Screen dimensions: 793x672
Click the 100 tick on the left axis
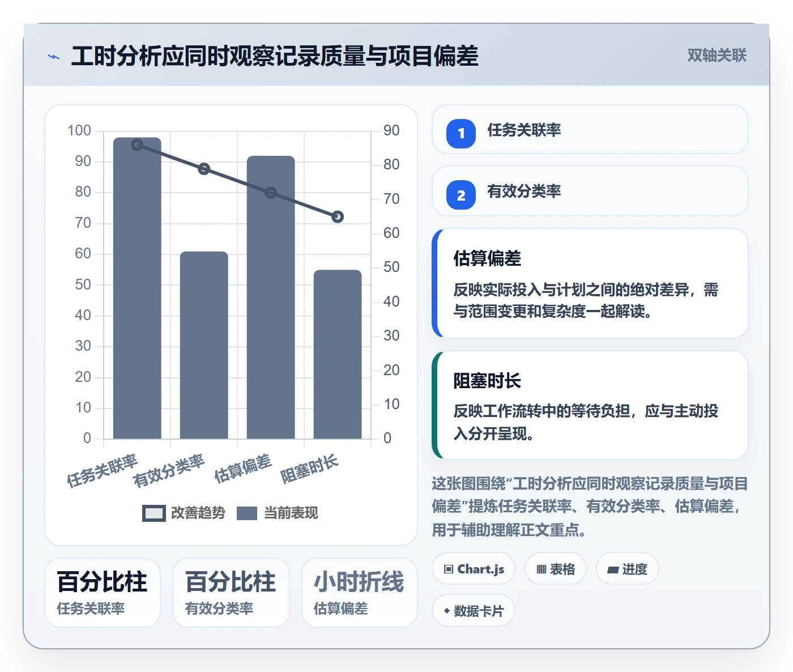[x=79, y=130]
